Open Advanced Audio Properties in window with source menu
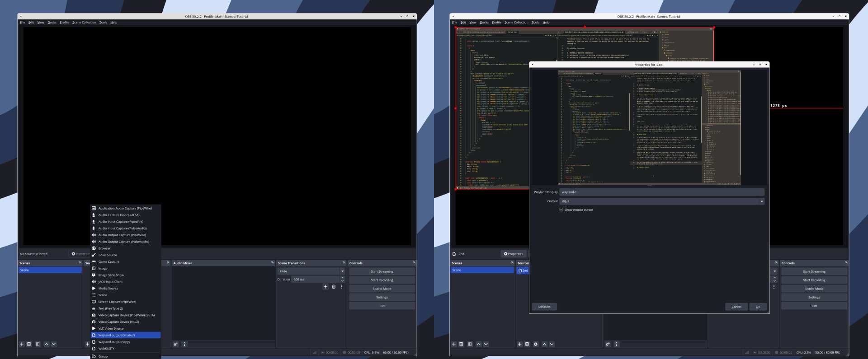Screen dimensions: 868x359 click(175, 344)
